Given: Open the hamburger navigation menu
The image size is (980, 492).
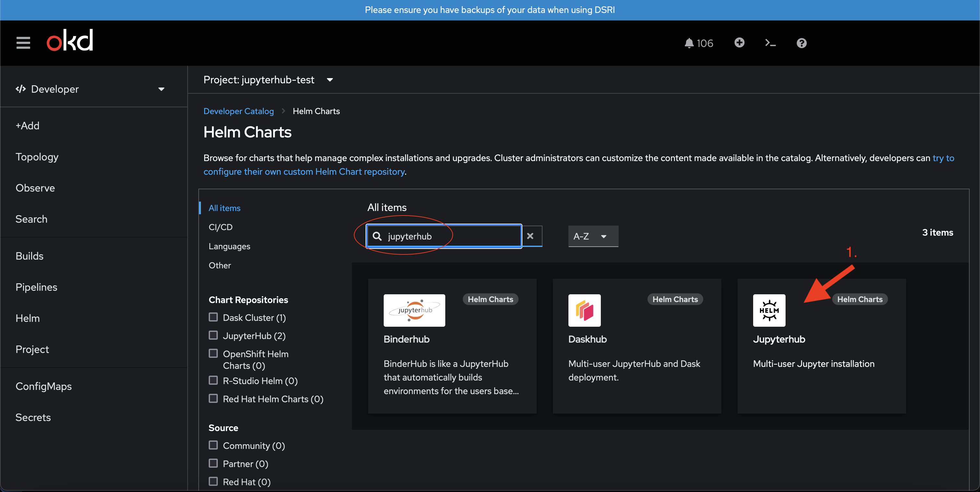Looking at the screenshot, I should 23,42.
